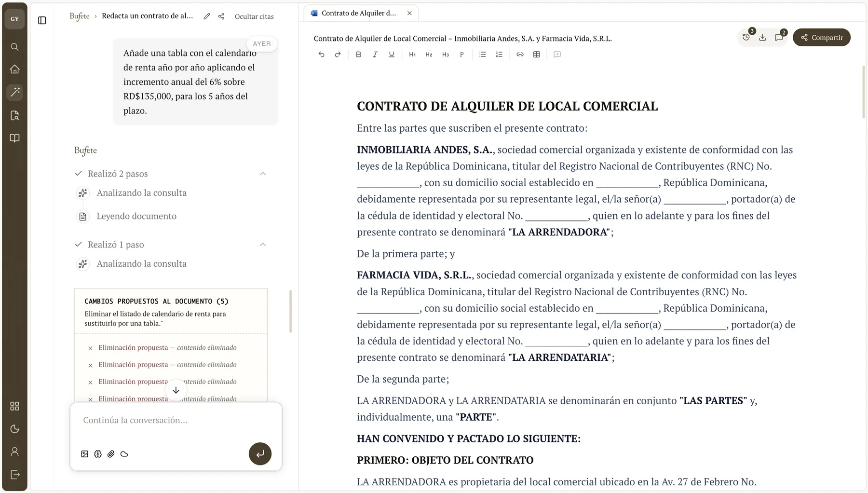Screen dimensions: 868x493
Task: Toggle italic formatting
Action: [x=375, y=55]
